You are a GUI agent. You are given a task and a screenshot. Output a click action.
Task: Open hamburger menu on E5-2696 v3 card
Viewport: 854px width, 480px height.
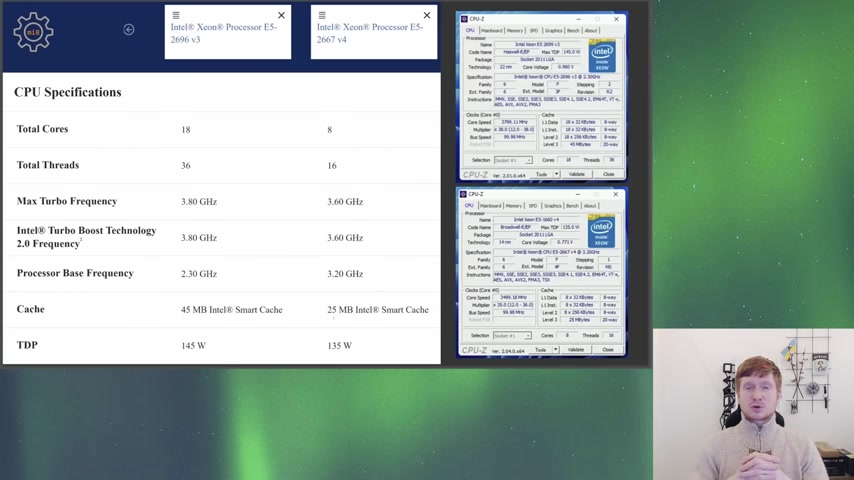tap(176, 16)
